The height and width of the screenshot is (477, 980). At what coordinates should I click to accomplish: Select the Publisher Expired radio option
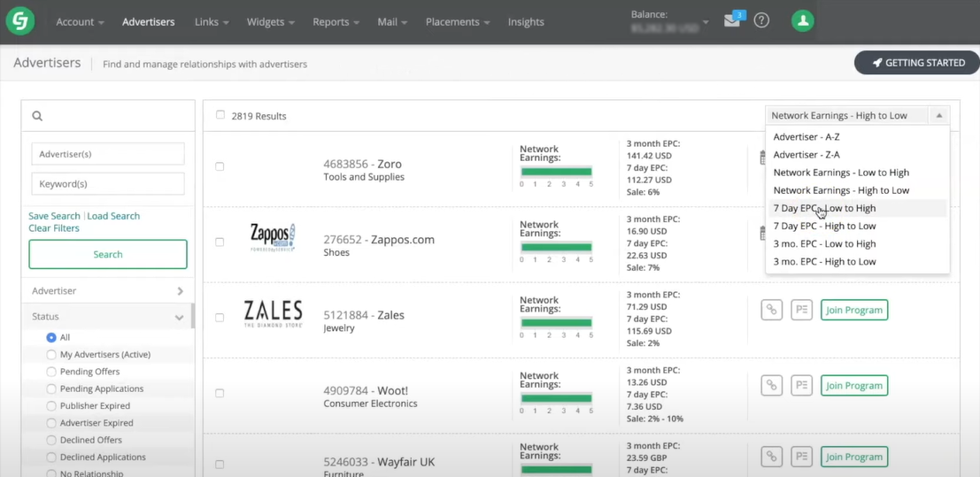tap(51, 405)
